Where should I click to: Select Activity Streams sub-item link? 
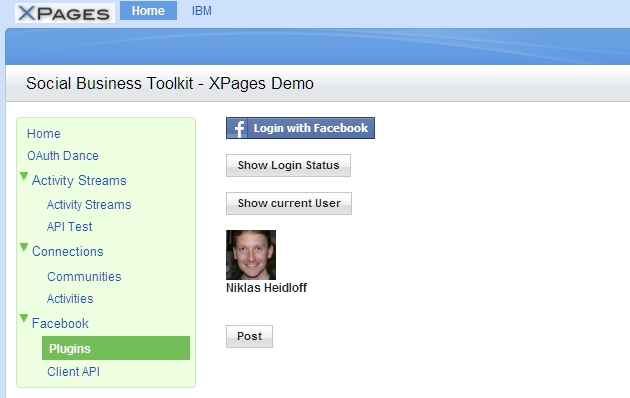[89, 204]
